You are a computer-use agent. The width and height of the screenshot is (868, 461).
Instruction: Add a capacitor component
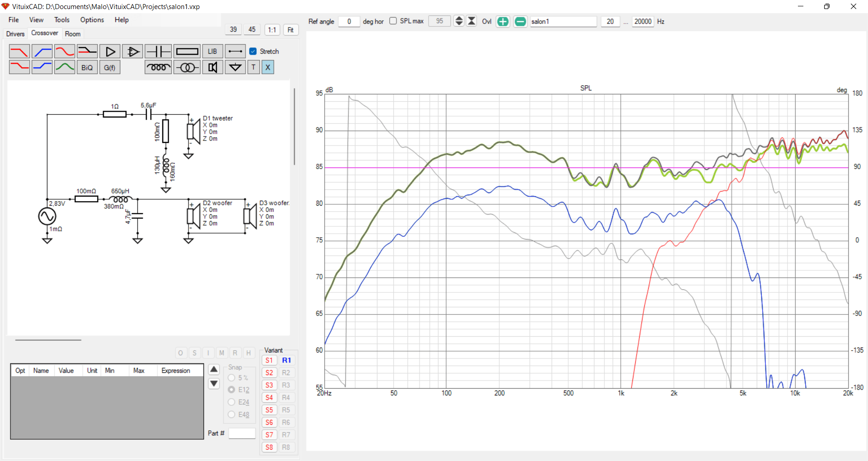[158, 52]
